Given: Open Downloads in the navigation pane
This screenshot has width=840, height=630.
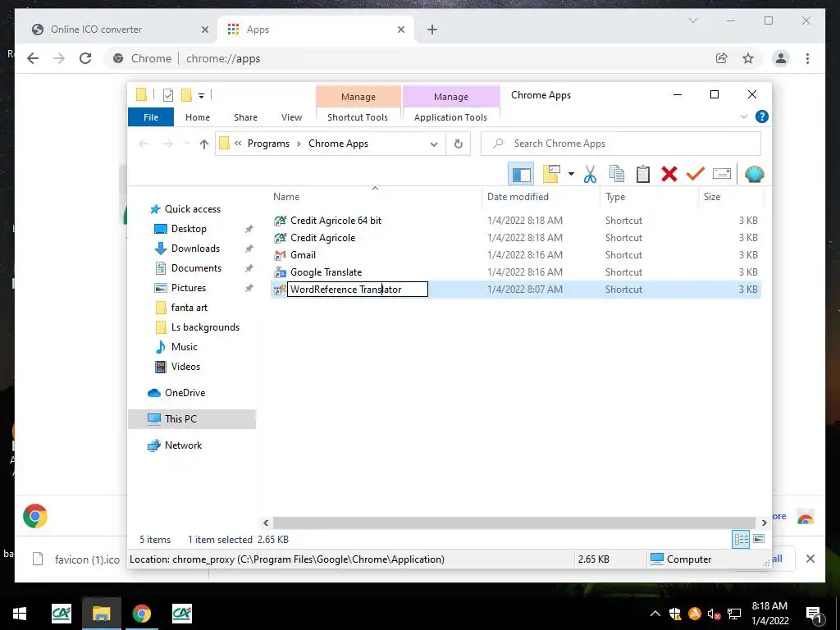Looking at the screenshot, I should click(x=195, y=249).
